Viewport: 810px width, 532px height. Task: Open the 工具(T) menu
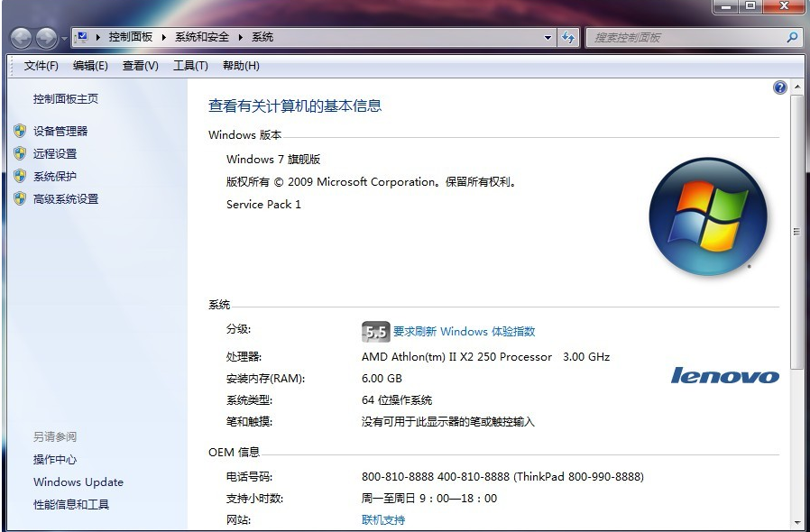tap(189, 65)
